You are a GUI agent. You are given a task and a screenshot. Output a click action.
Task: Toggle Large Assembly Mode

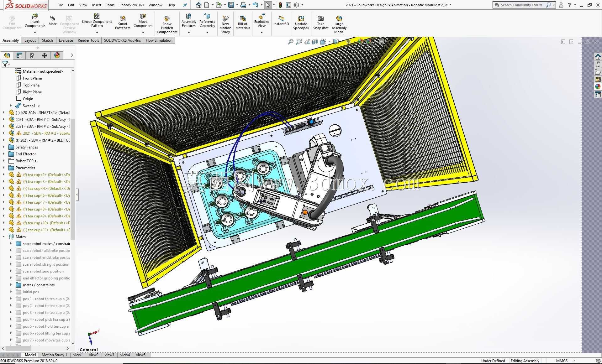[x=339, y=24]
